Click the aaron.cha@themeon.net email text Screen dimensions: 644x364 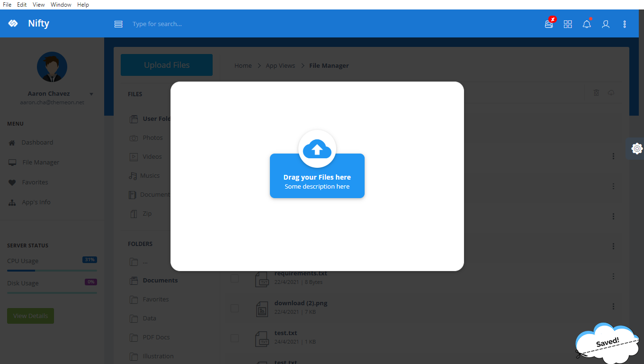[x=52, y=102]
